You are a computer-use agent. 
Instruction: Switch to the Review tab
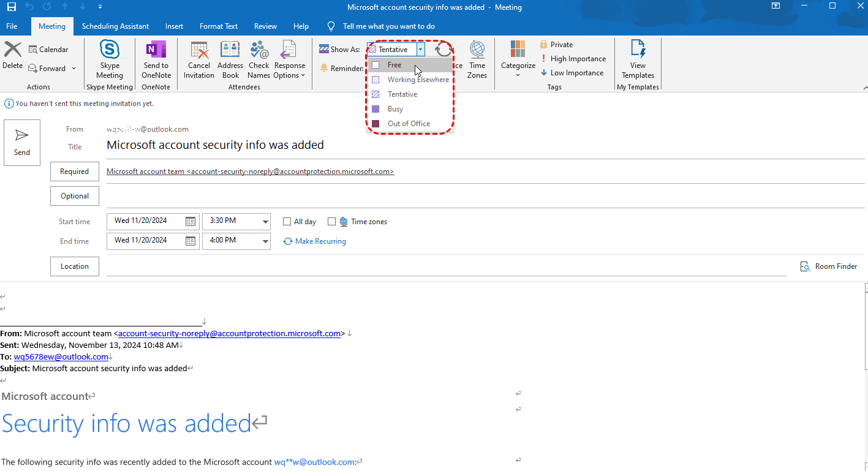pos(266,26)
